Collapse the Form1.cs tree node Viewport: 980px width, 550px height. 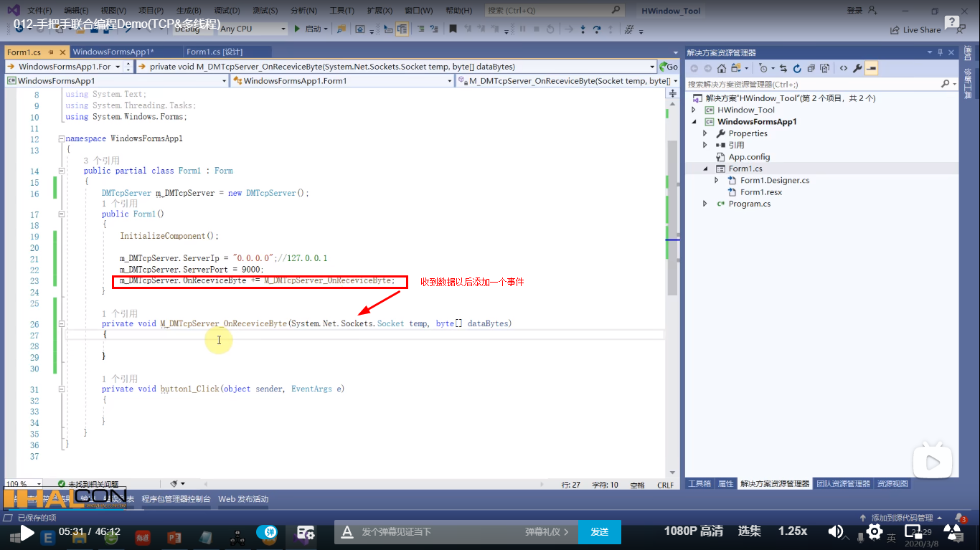706,169
